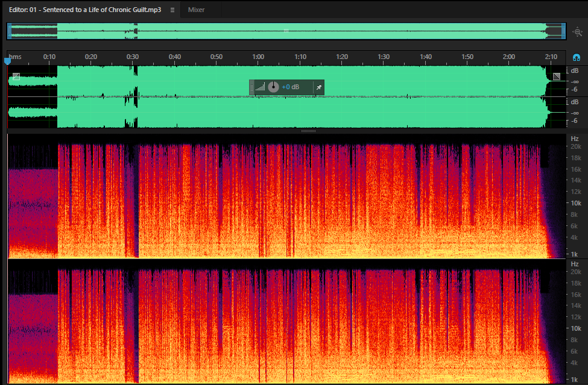This screenshot has width=588, height=385.
Task: Open the Editor panel menu icon
Action: pos(172,10)
